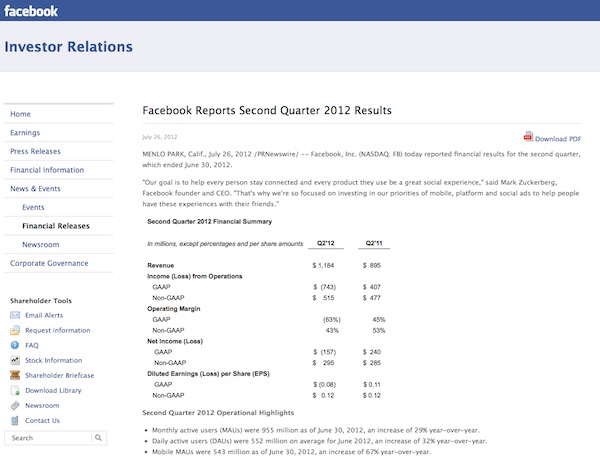Expand the News & Events section

click(35, 188)
